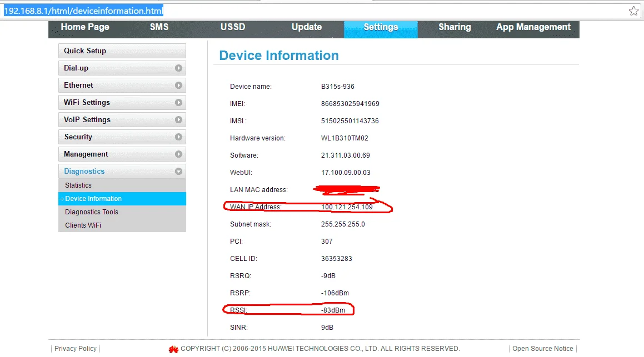Image resolution: width=644 pixels, height=357 pixels.
Task: Go to the Update tab
Action: [307, 27]
